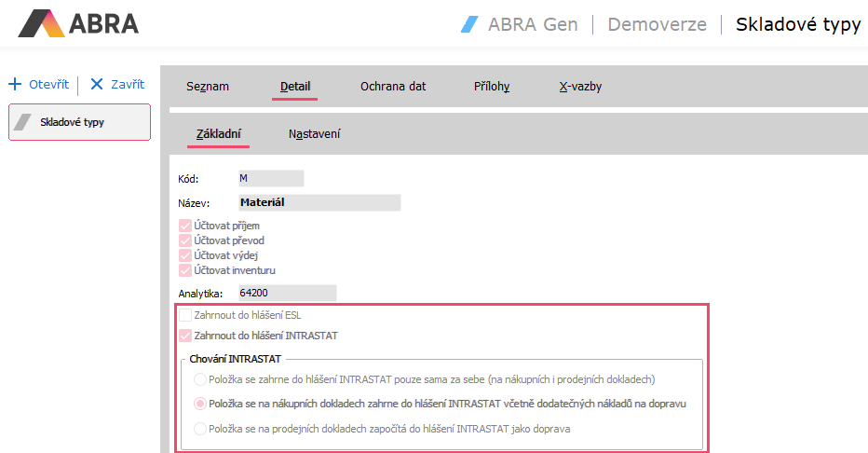
Task: Toggle the Účtovat převod checkbox
Action: [x=185, y=240]
